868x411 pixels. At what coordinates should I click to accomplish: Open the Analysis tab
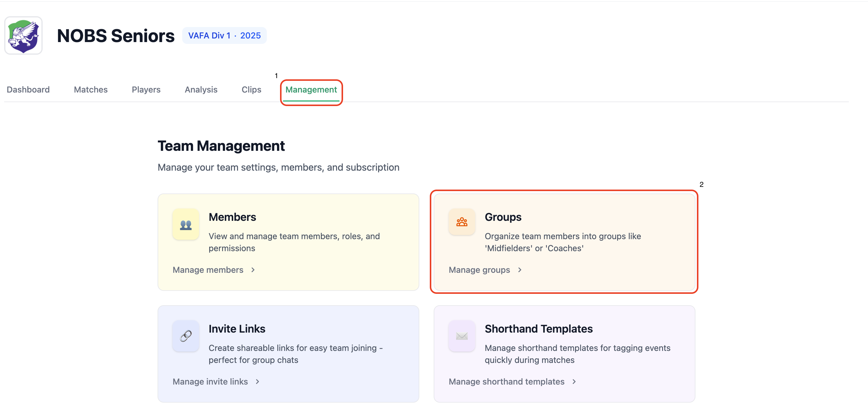point(201,90)
